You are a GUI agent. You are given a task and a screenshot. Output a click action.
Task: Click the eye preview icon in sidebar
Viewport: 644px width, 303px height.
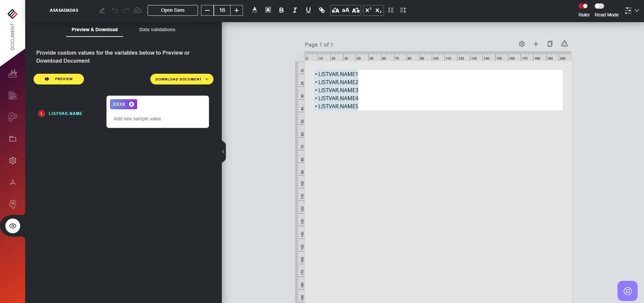tap(13, 226)
